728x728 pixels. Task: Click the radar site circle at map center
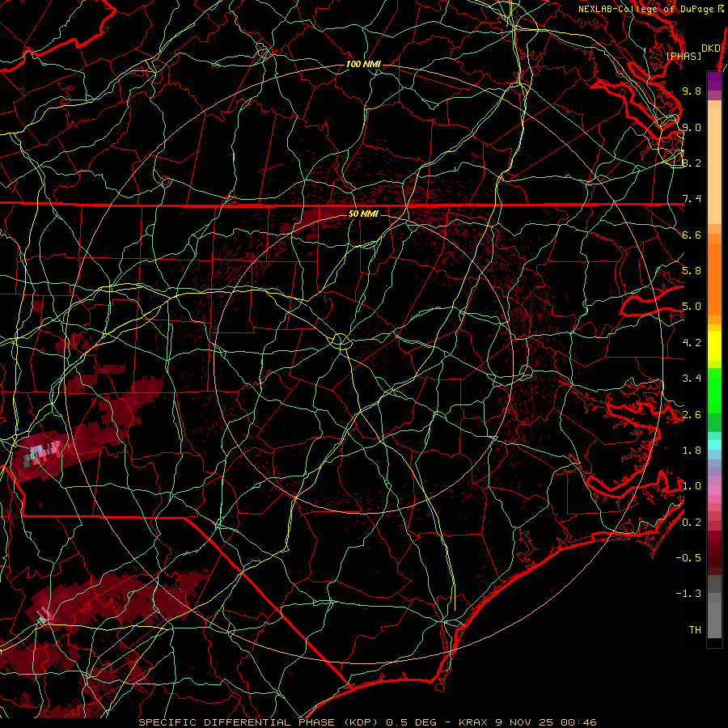coord(341,341)
